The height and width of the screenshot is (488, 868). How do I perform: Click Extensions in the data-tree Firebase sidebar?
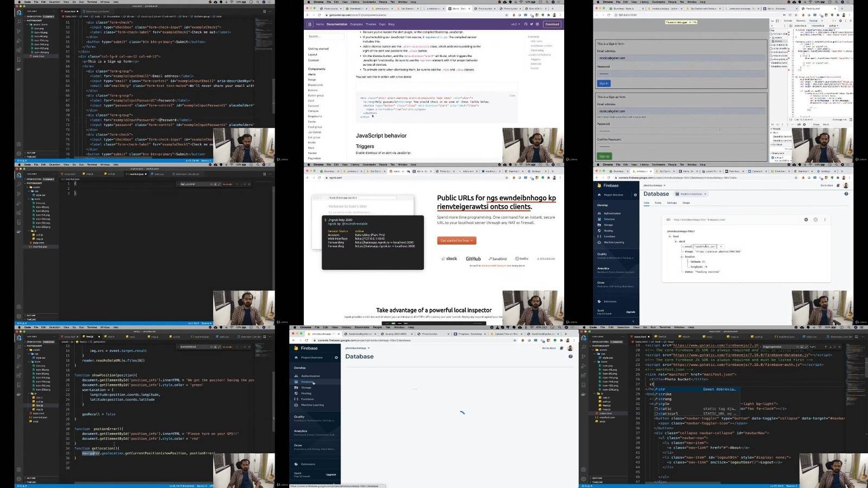coord(610,301)
